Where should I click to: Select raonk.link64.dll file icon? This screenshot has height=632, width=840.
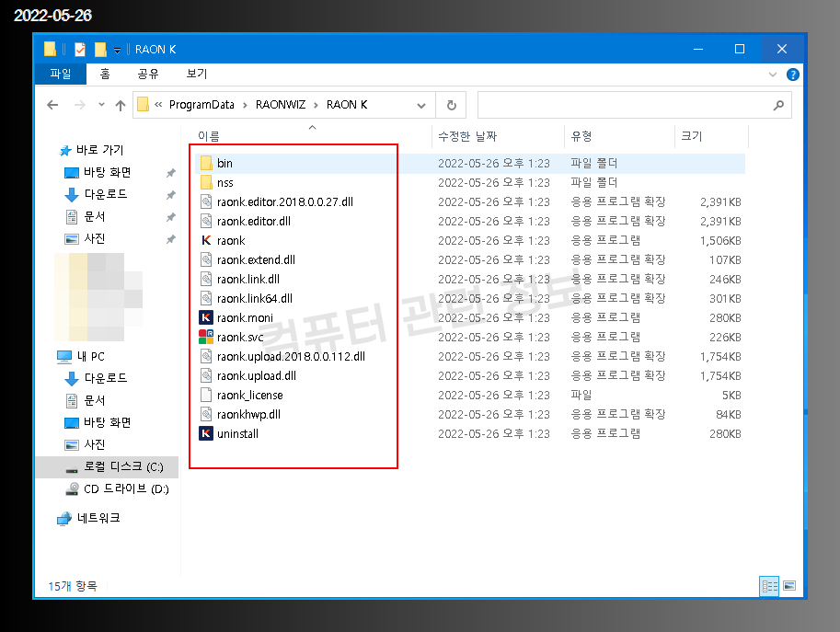click(x=206, y=298)
